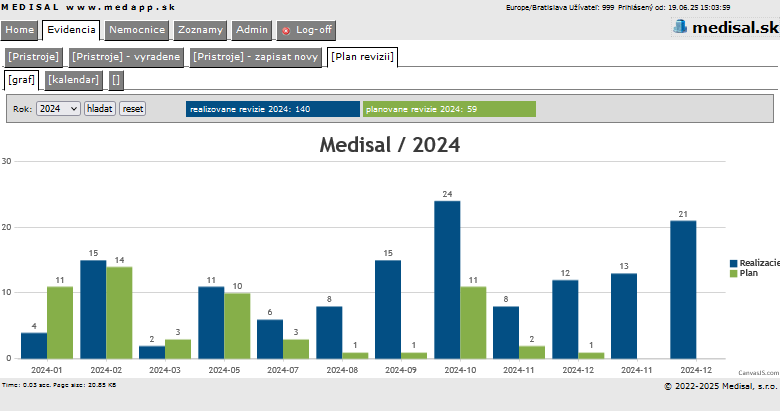780x411 pixels.
Task: Click the axis label 2024-03
Action: 165,370
